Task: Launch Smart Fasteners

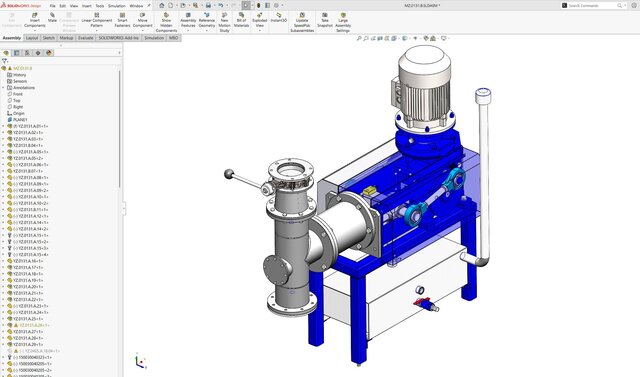Action: click(x=122, y=20)
